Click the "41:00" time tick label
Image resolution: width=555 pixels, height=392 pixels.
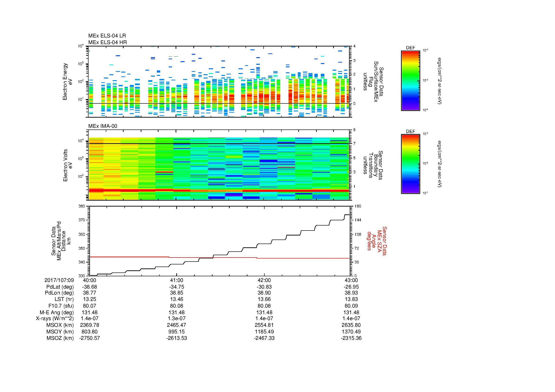177,280
